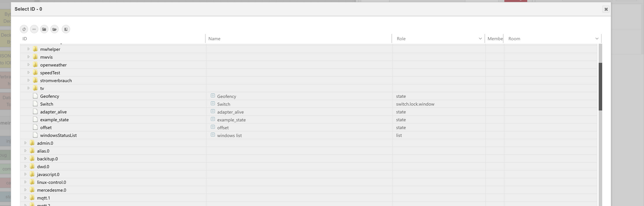The width and height of the screenshot is (644, 206).
Task: Expand the speedTest folder
Action: 28,73
